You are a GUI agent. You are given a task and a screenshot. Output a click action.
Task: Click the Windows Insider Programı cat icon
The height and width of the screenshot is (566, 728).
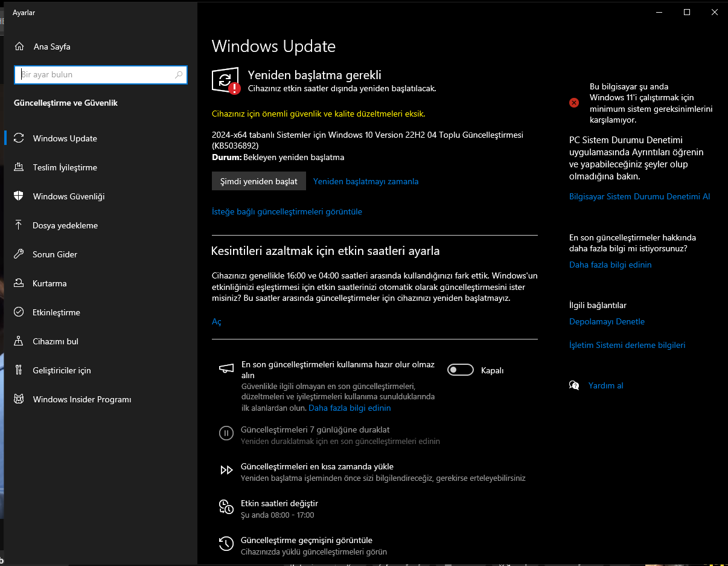tap(19, 399)
